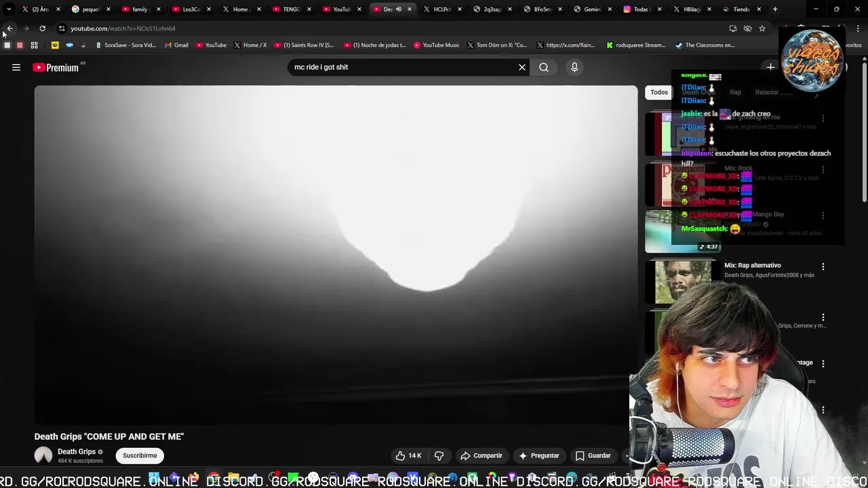The height and width of the screenshot is (488, 868).
Task: Open 'The Classrooms en...' bookmark
Action: 705,45
